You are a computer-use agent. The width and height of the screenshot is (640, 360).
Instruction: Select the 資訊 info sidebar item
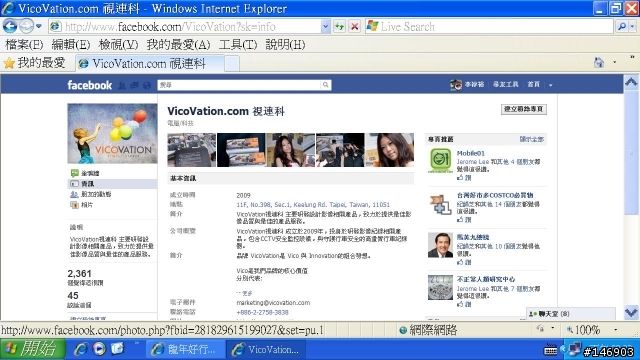coord(112,184)
